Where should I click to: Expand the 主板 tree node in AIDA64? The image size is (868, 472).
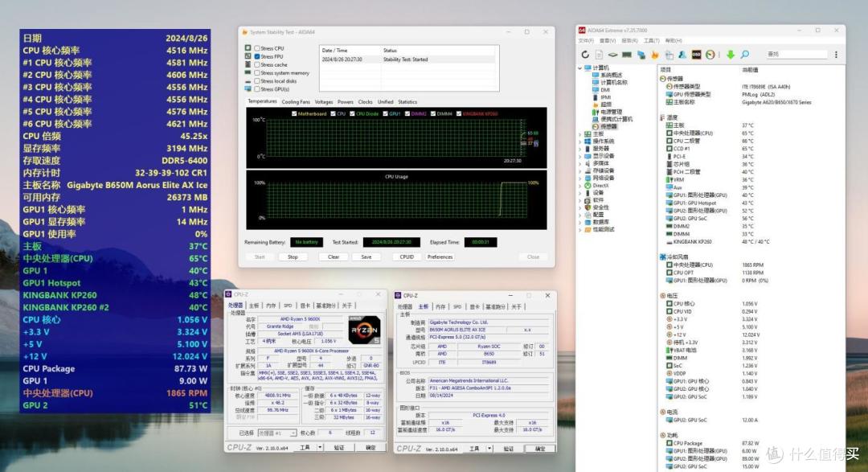[580, 134]
